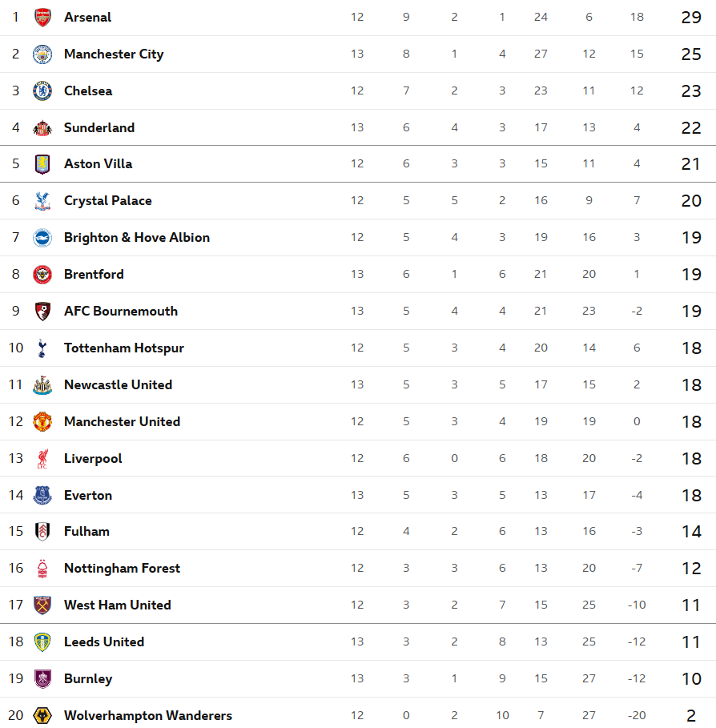The height and width of the screenshot is (728, 716).
Task: Select the Burnley table row name
Action: (x=88, y=678)
